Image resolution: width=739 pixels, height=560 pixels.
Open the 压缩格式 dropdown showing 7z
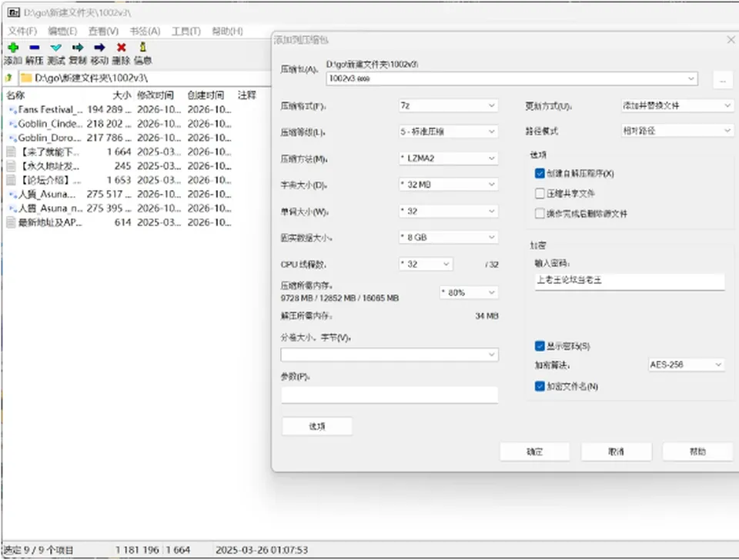click(x=448, y=105)
